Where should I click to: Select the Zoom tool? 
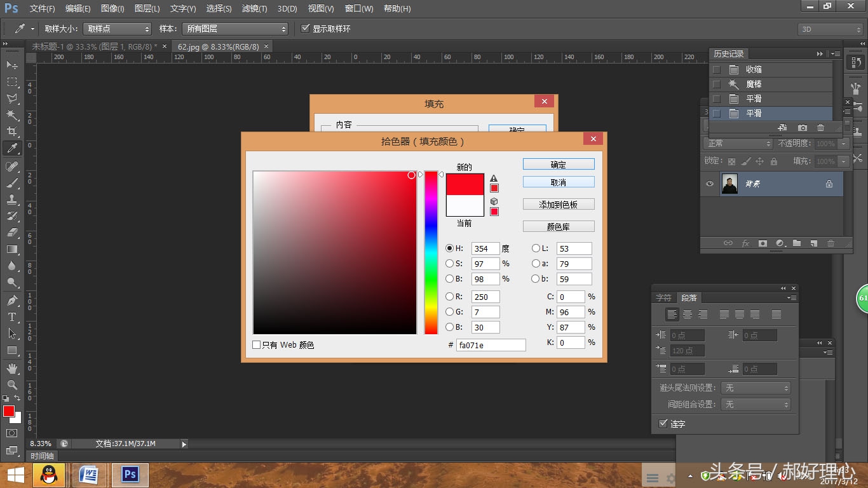pos(12,384)
